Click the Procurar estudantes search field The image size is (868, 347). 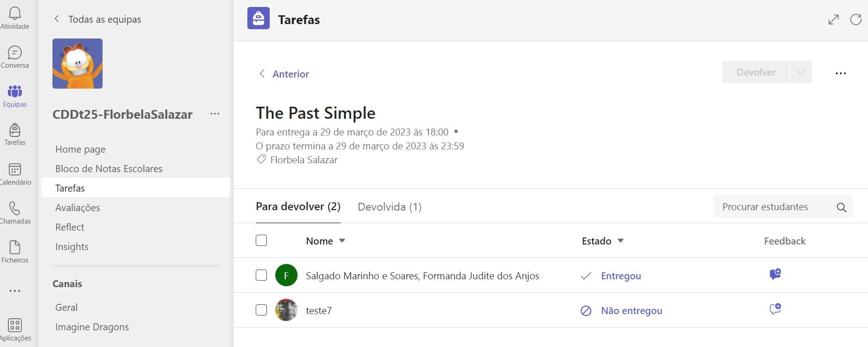pyautogui.click(x=773, y=207)
